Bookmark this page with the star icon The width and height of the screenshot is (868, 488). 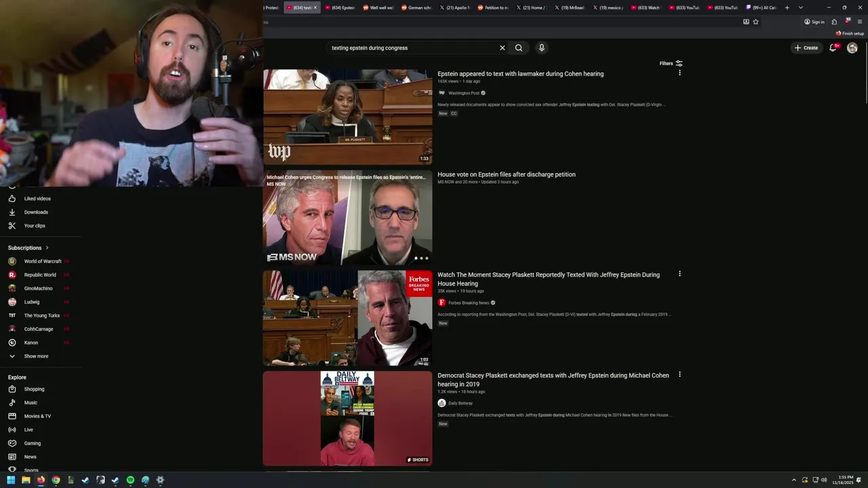(756, 22)
